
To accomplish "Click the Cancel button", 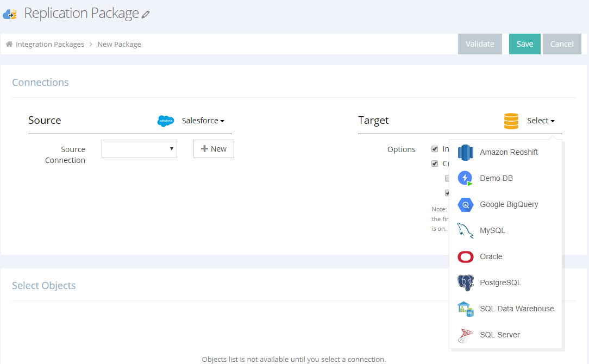I will click(562, 44).
